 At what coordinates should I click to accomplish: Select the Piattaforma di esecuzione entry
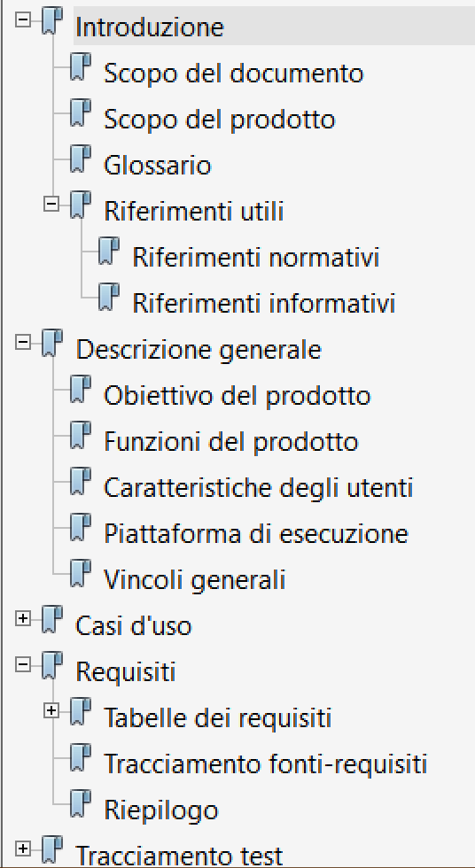(x=256, y=533)
